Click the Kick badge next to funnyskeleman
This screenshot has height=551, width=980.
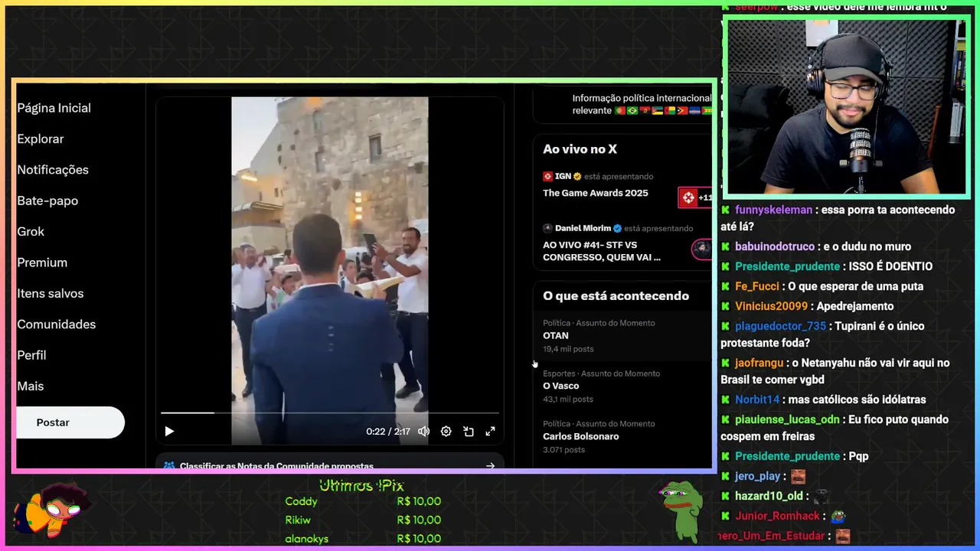coord(726,210)
